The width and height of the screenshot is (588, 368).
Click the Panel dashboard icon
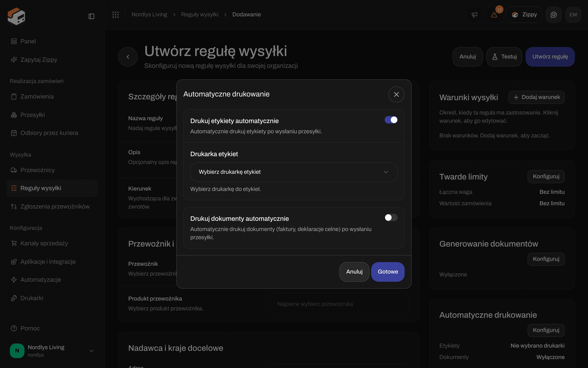pyautogui.click(x=14, y=41)
